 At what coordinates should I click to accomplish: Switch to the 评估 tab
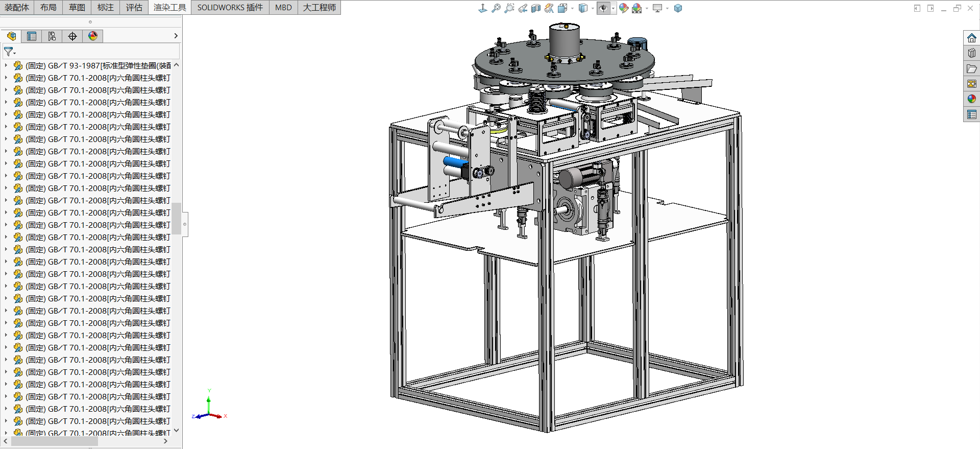[134, 7]
